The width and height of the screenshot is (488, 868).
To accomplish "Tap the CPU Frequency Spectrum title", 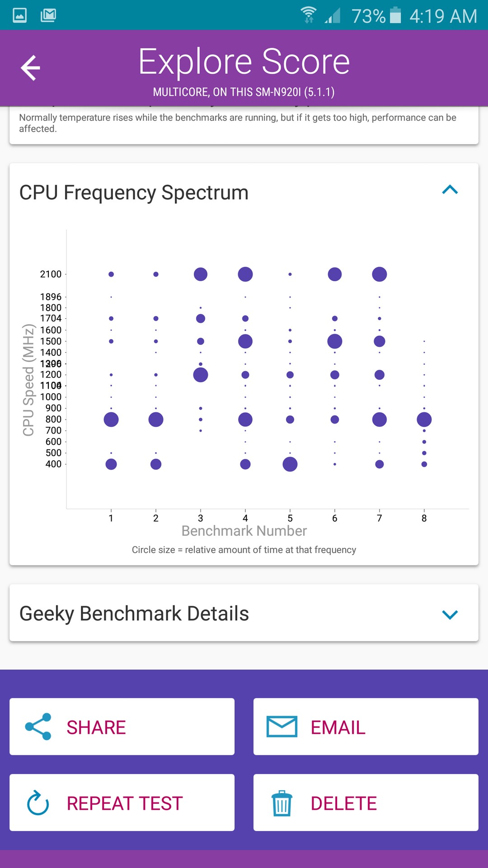I will point(134,193).
